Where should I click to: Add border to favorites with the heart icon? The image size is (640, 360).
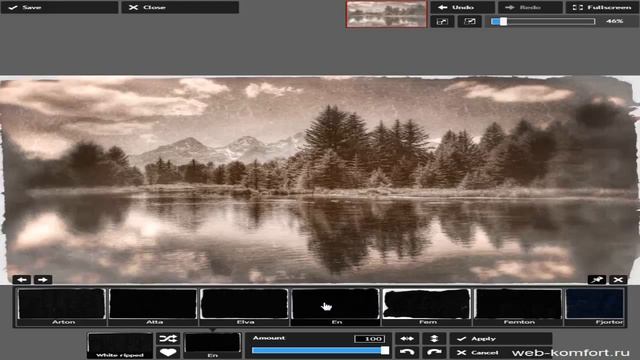pyautogui.click(x=168, y=352)
